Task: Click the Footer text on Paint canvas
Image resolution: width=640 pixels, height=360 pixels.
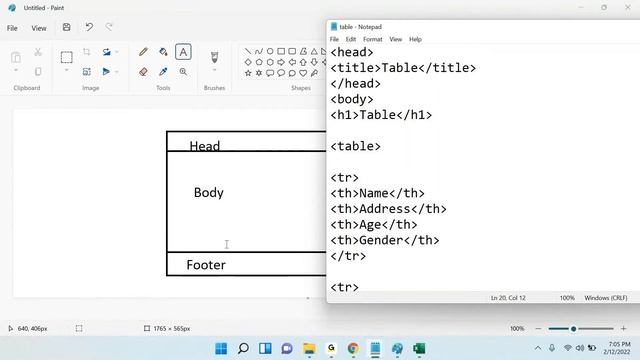Action: (x=206, y=265)
